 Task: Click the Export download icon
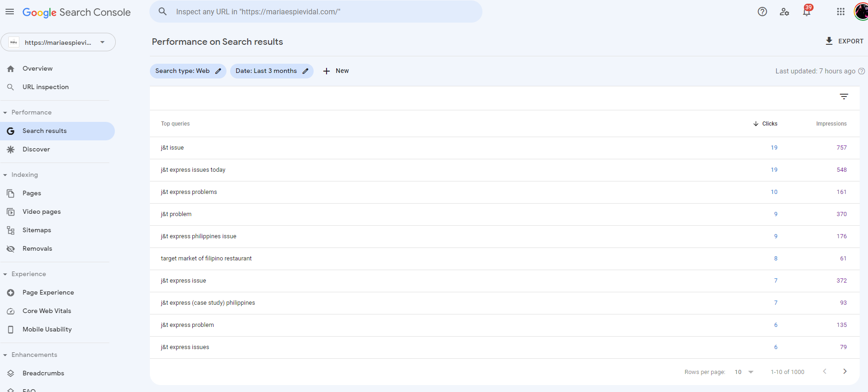pos(829,41)
